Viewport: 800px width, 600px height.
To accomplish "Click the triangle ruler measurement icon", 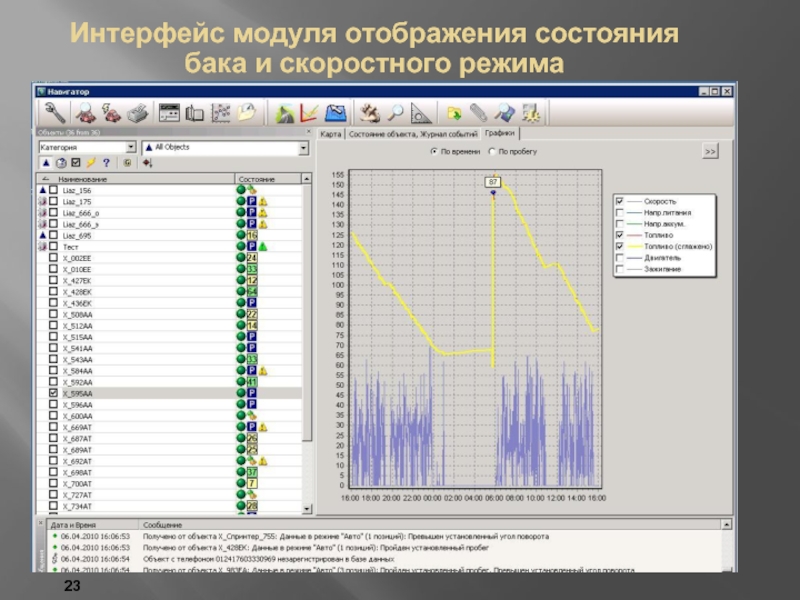I will tap(421, 113).
